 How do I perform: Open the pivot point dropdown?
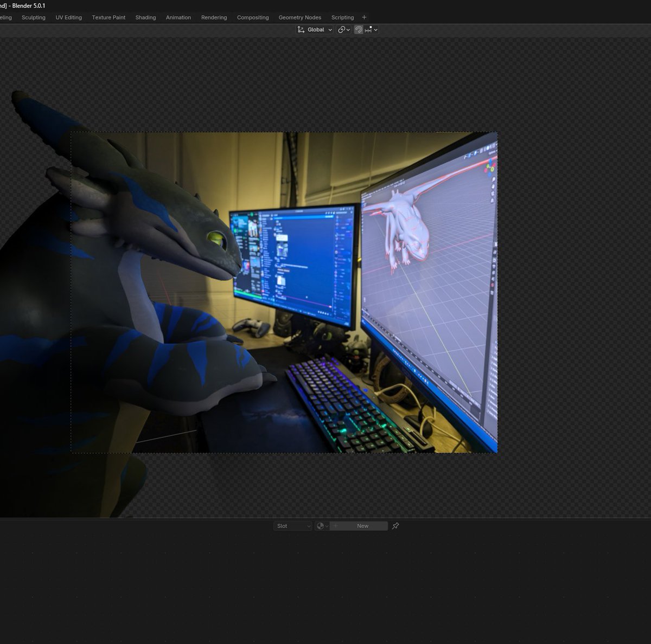click(344, 30)
